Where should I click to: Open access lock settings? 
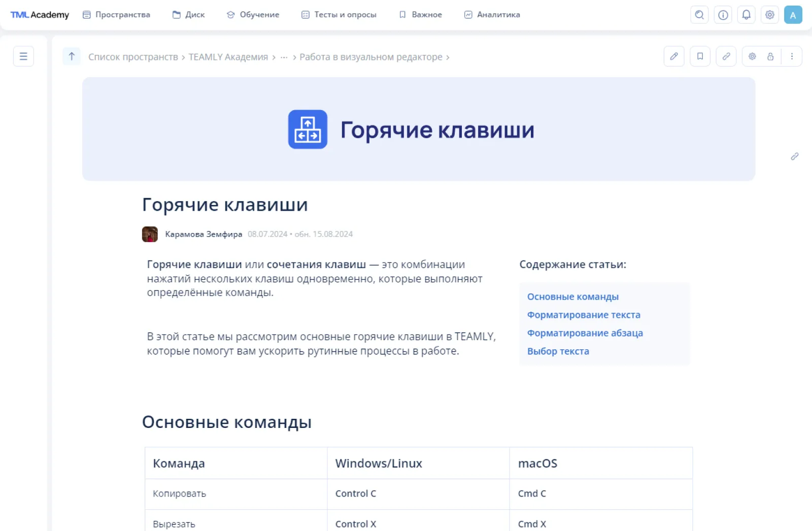tap(770, 56)
